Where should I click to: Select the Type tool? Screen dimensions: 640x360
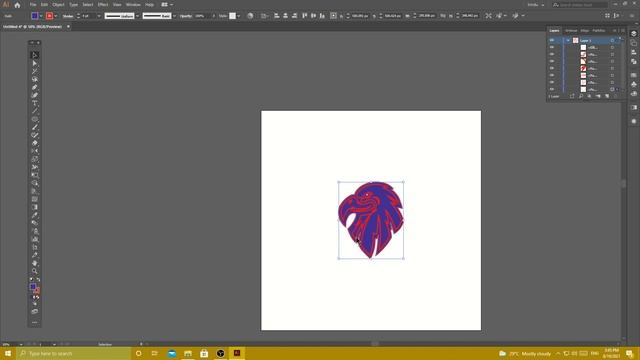35,103
